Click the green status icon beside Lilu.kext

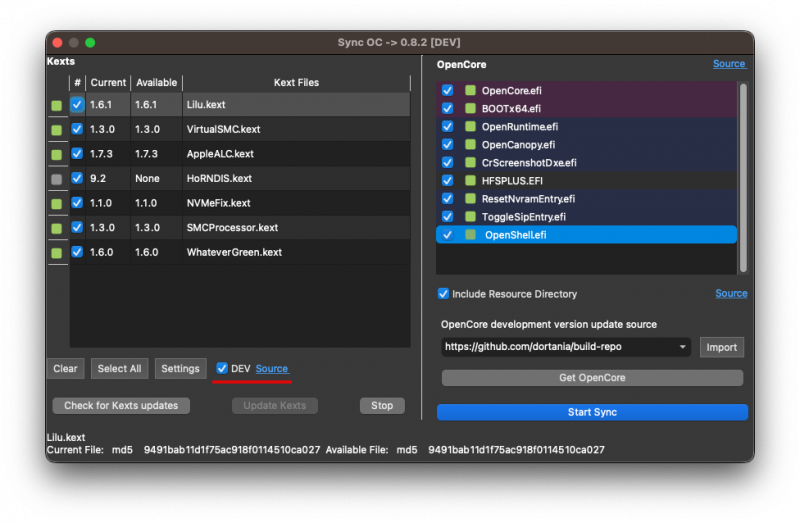pos(57,105)
